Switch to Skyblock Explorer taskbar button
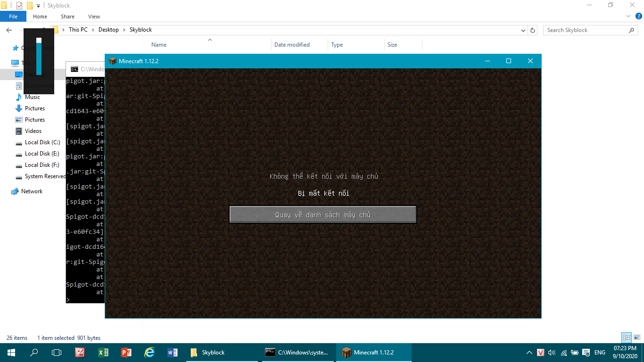644x362 pixels. coord(222,353)
